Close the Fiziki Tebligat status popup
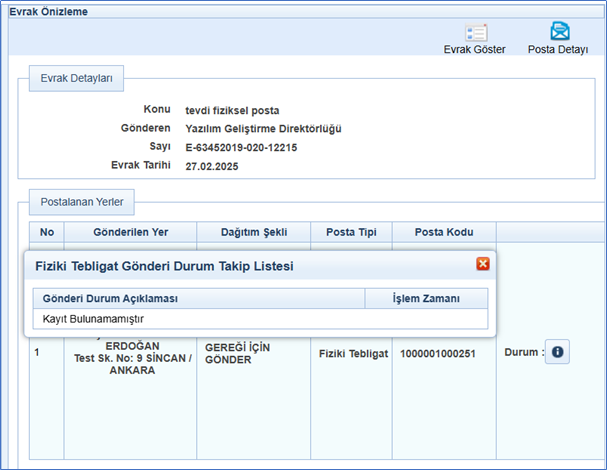This screenshot has width=607, height=470. [483, 264]
